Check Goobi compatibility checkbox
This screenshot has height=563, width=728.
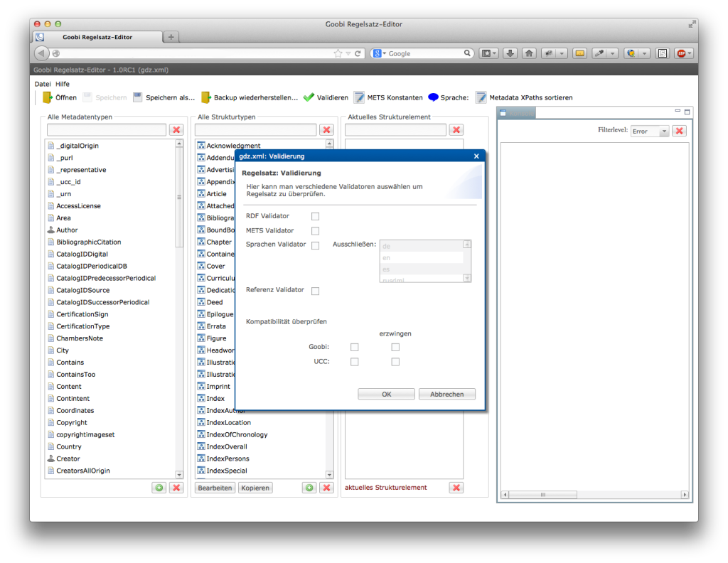point(354,347)
